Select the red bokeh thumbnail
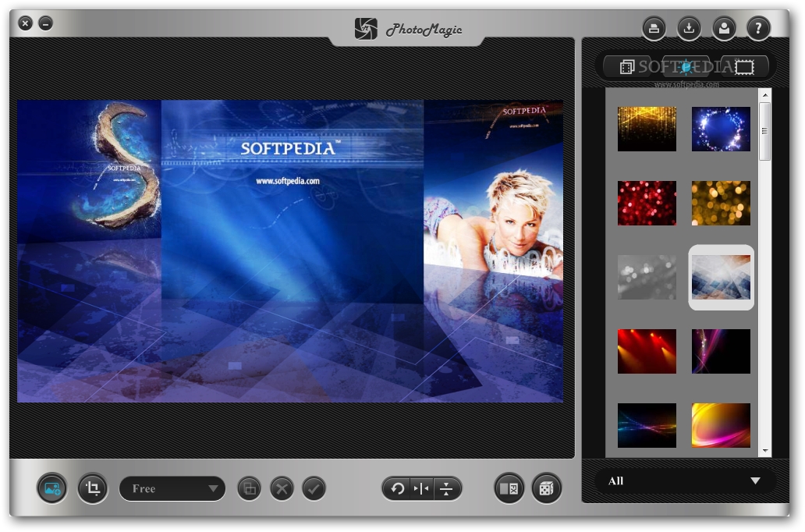Viewport: 805px width, 532px height. click(x=647, y=203)
